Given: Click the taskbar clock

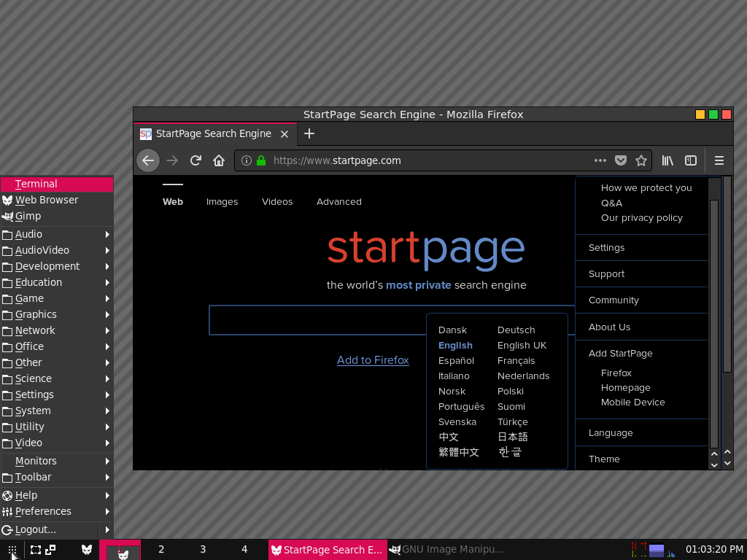Looking at the screenshot, I should [714, 550].
